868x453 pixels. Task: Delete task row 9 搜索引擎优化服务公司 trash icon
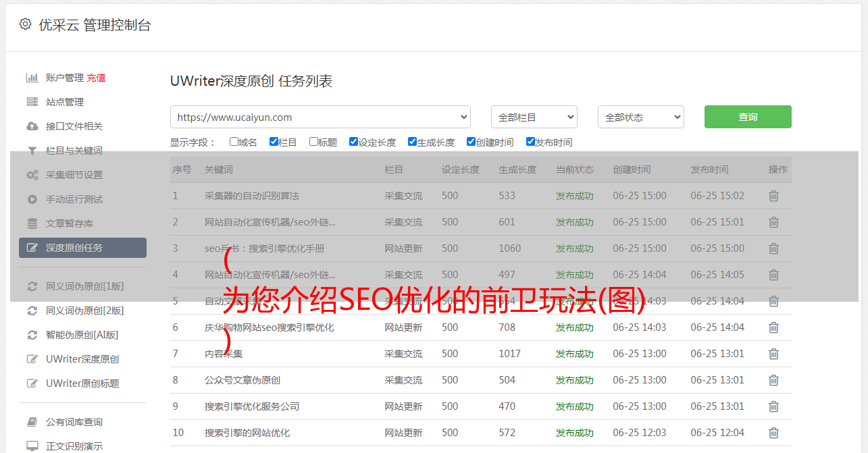773,406
